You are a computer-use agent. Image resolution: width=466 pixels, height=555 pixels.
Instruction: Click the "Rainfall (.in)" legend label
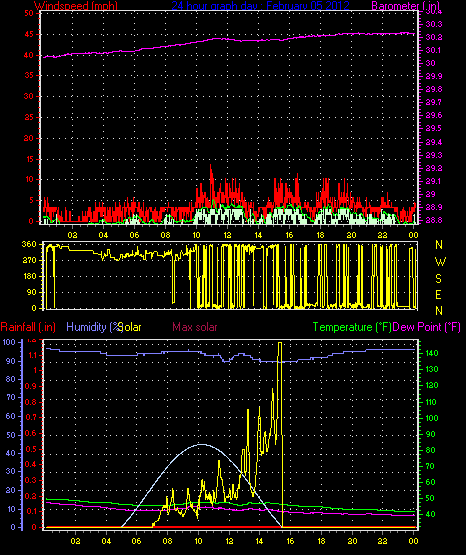coord(28,327)
